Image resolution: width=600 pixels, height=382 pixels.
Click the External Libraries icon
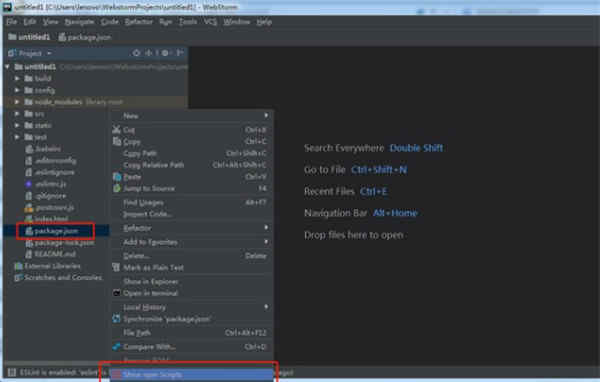tap(18, 266)
